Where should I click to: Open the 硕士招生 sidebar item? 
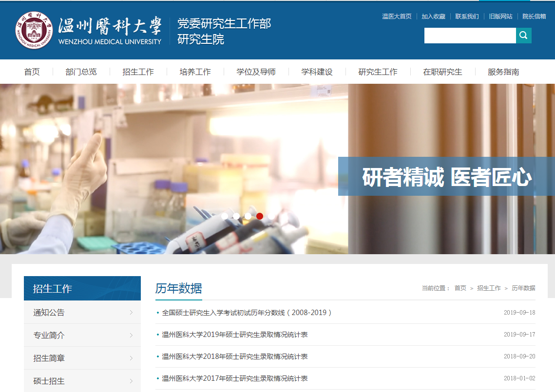49,381
